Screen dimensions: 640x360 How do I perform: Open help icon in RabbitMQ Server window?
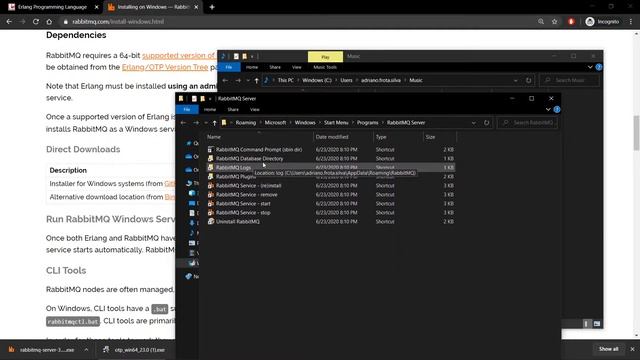tap(557, 109)
